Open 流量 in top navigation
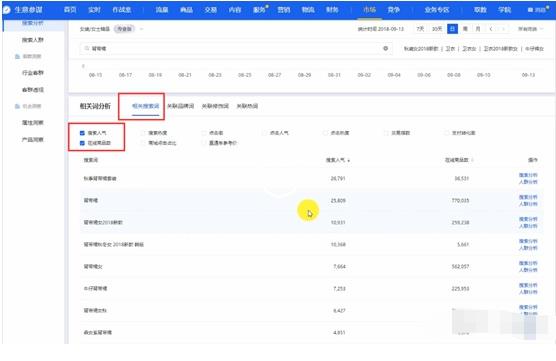Viewport: 556px width, 361px height. coord(162,10)
